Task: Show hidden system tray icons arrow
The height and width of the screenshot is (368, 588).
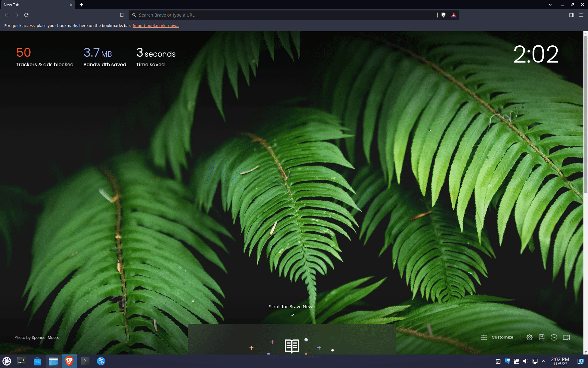Action: (544, 361)
